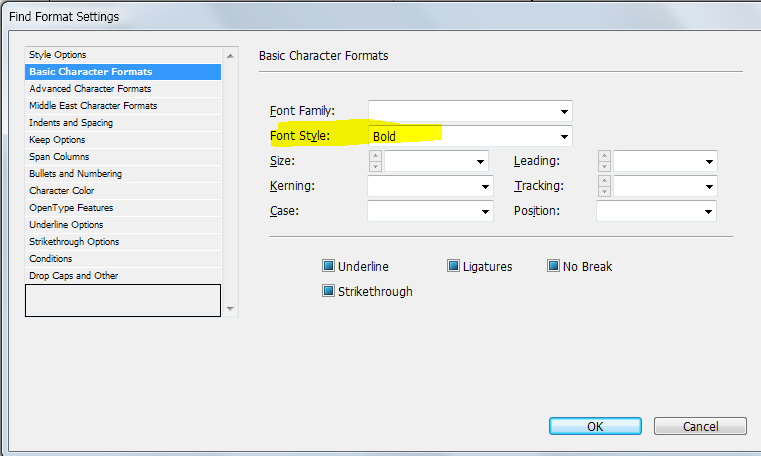Expand the Leading dropdown arrow
This screenshot has width=761, height=456.
(709, 162)
